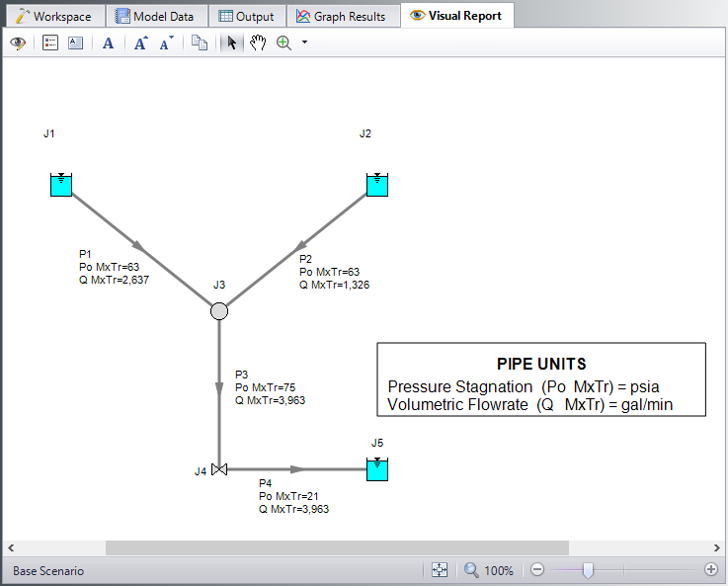Click the show legend list icon
This screenshot has height=586, width=728.
point(50,43)
